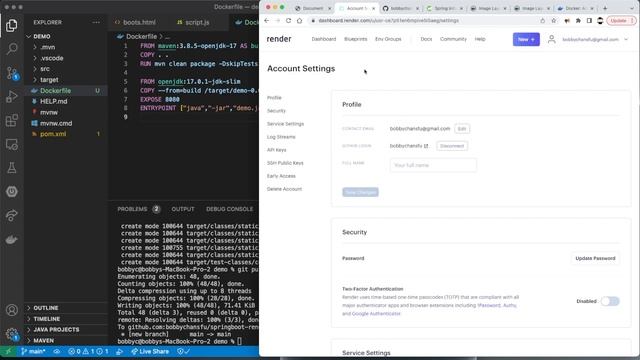Screen dimensions: 640x360
Task: Open the Docker view icon
Action: point(11,239)
